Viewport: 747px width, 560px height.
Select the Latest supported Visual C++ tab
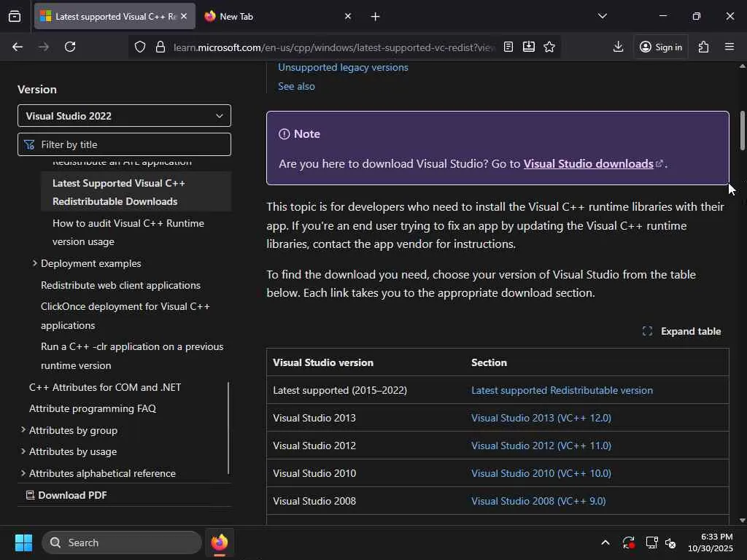point(115,16)
